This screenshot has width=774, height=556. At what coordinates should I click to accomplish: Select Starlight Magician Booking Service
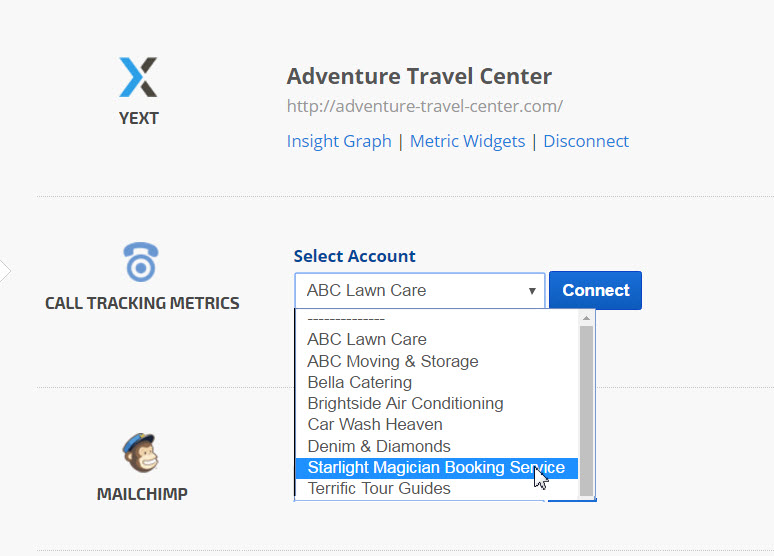[x=436, y=468]
